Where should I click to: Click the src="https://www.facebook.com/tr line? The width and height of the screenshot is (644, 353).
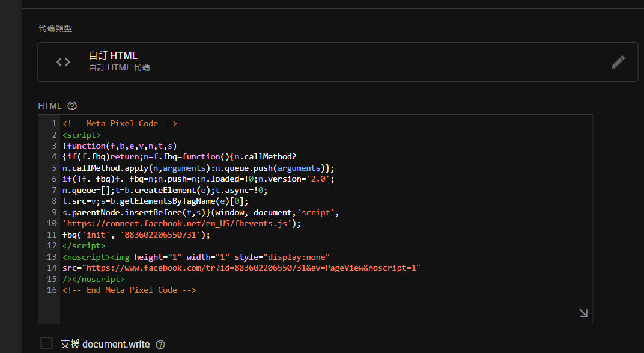click(x=241, y=268)
